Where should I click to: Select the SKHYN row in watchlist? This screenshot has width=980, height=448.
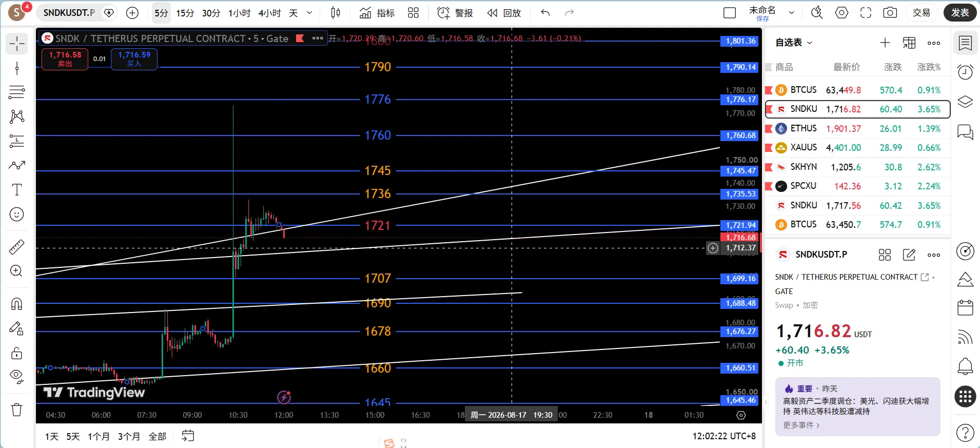pos(857,167)
